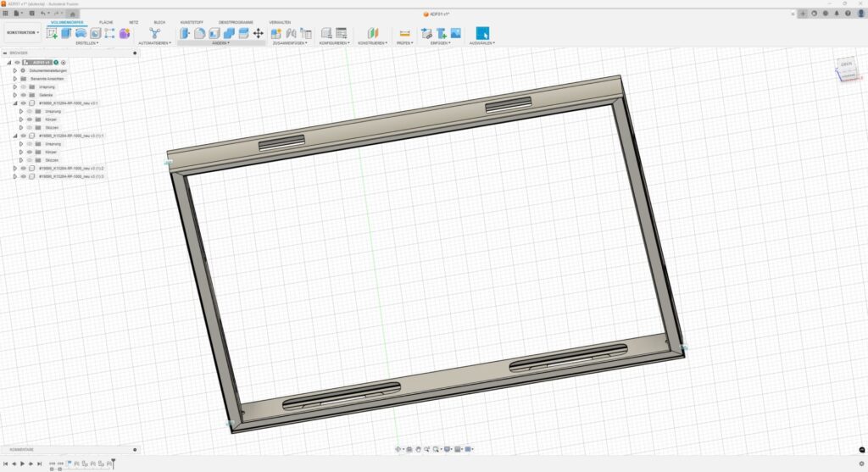Hide the first Körper folder
868x472 pixels.
(x=30, y=119)
